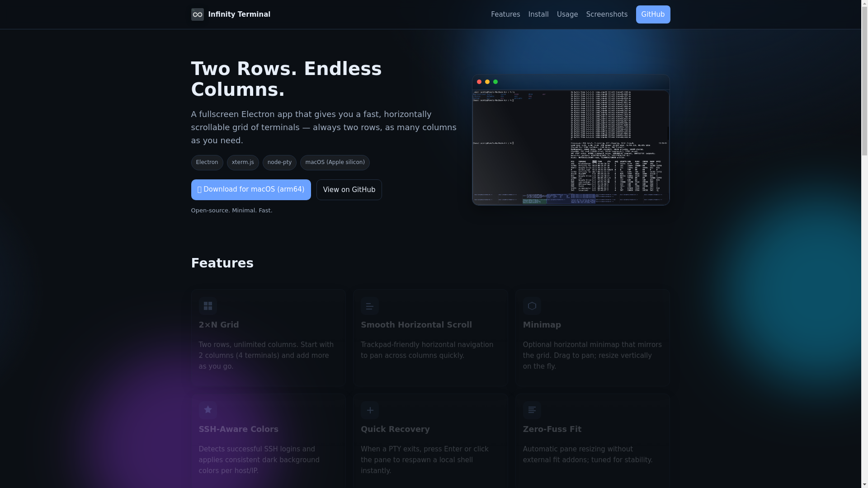Click the 2×N Grid feature icon

pos(208,306)
